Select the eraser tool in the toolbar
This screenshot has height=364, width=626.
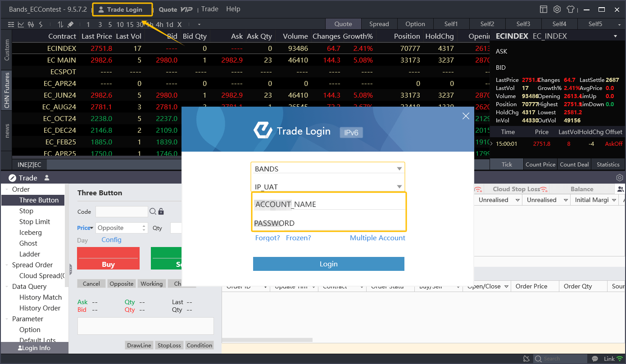click(70, 24)
